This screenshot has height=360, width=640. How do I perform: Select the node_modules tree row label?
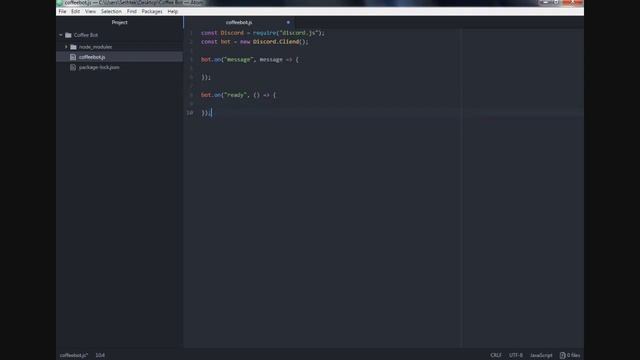[x=96, y=47]
